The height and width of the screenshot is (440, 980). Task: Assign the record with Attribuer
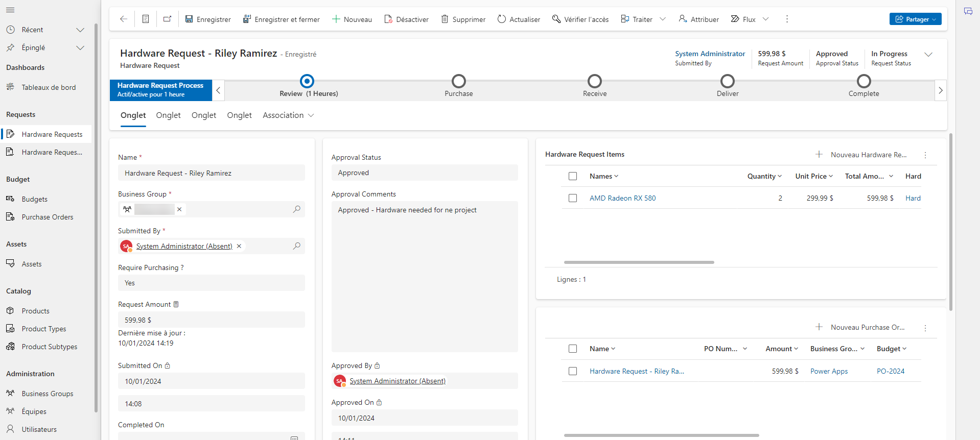pyautogui.click(x=699, y=19)
